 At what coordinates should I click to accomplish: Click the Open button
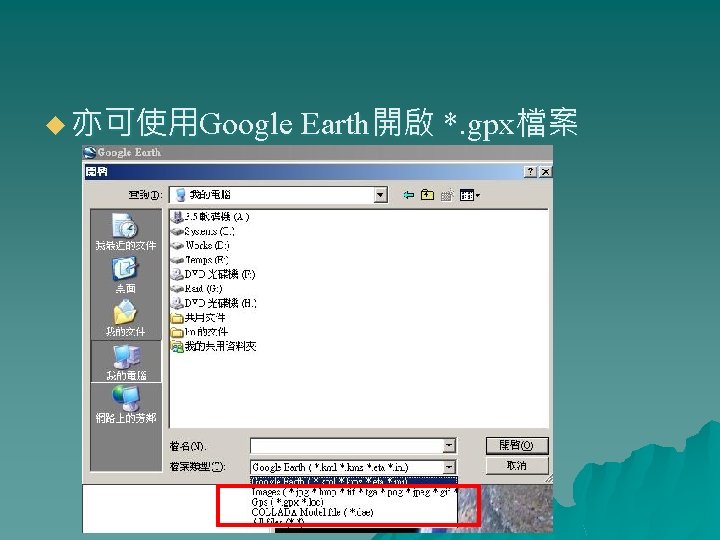pyautogui.click(x=517, y=445)
